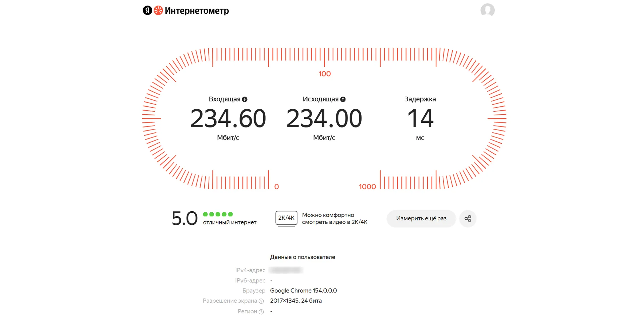Select the 'Google Chrome 154.0.0.0' browser value
The image size is (644, 322).
coord(304,291)
